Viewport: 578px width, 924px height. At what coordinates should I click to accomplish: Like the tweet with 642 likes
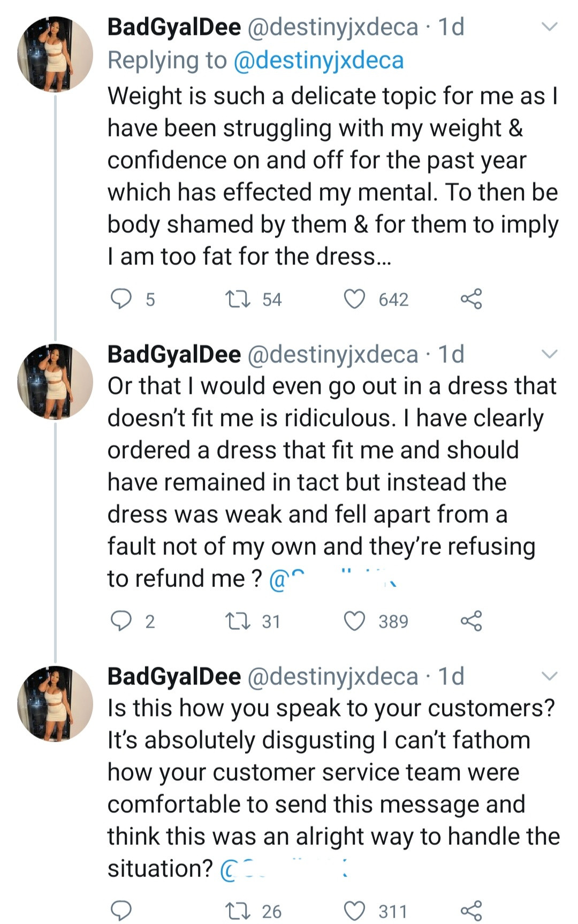point(354,299)
